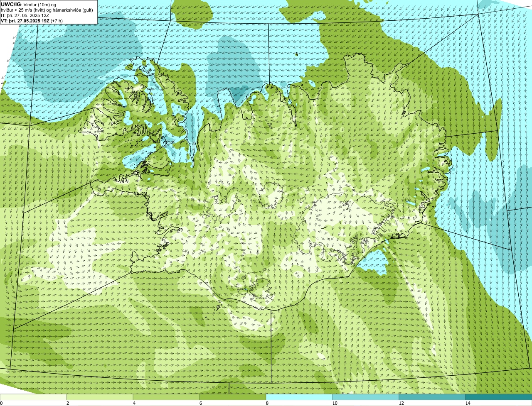This screenshot has height=406, width=532.
Task: Click the "8" label under the color bar
Action: (x=267, y=403)
